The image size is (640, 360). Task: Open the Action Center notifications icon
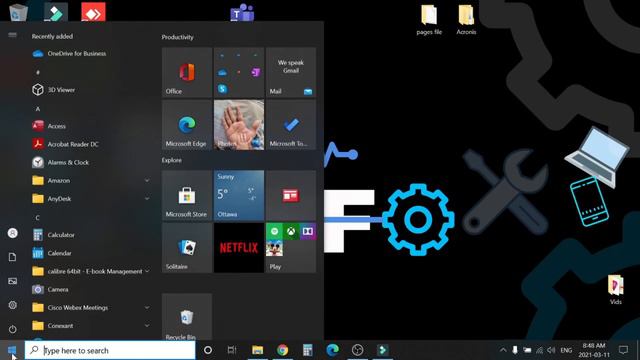pos(623,350)
